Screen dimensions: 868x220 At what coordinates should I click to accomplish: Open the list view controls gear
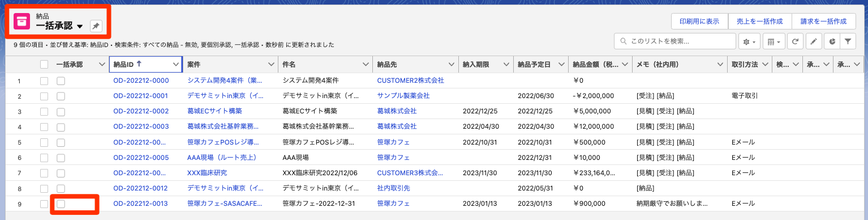tap(749, 41)
